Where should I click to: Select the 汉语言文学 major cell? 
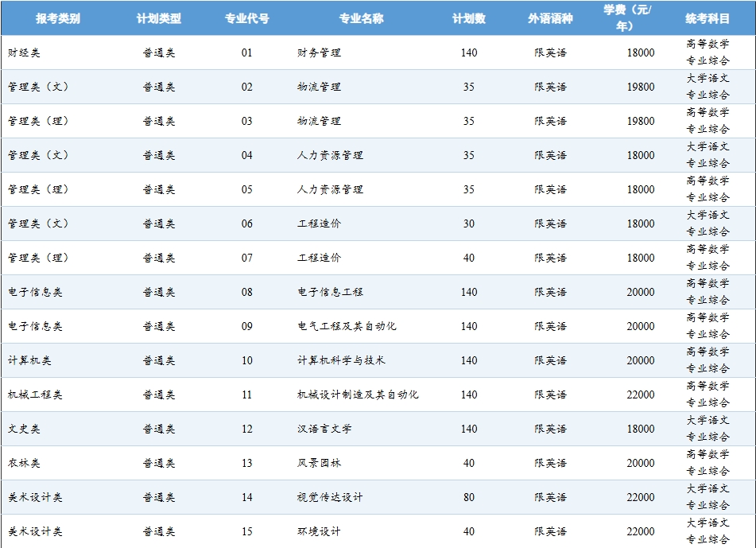pos(324,429)
